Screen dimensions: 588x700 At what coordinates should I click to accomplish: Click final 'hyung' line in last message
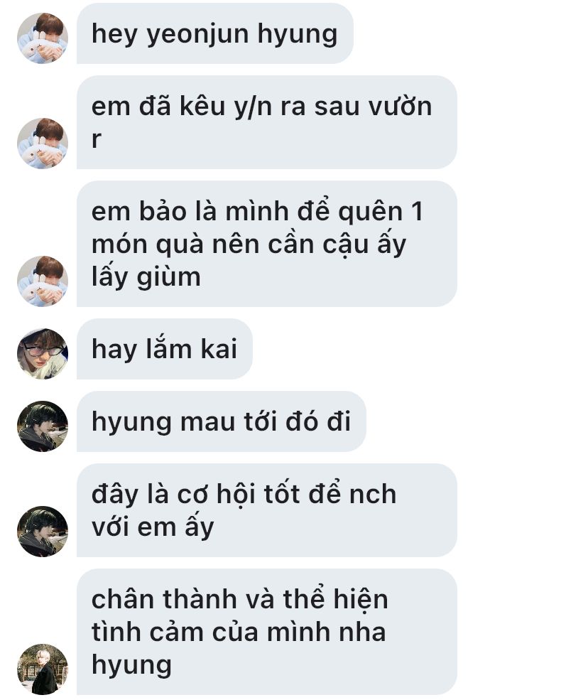pos(131,665)
